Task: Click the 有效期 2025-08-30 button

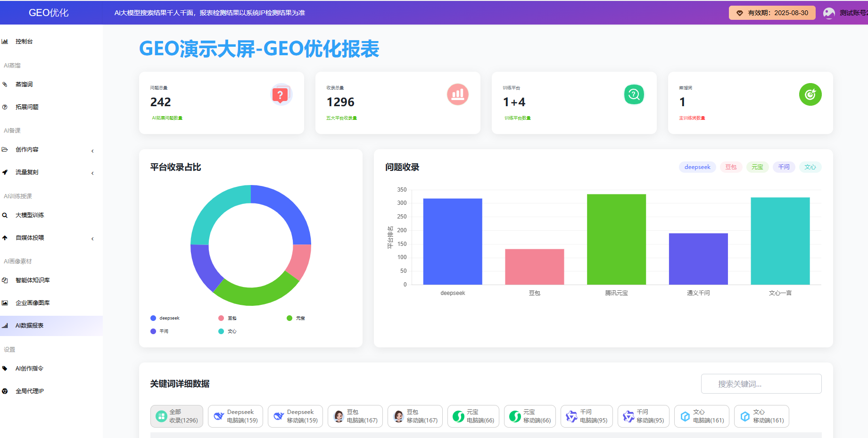Action: (772, 13)
